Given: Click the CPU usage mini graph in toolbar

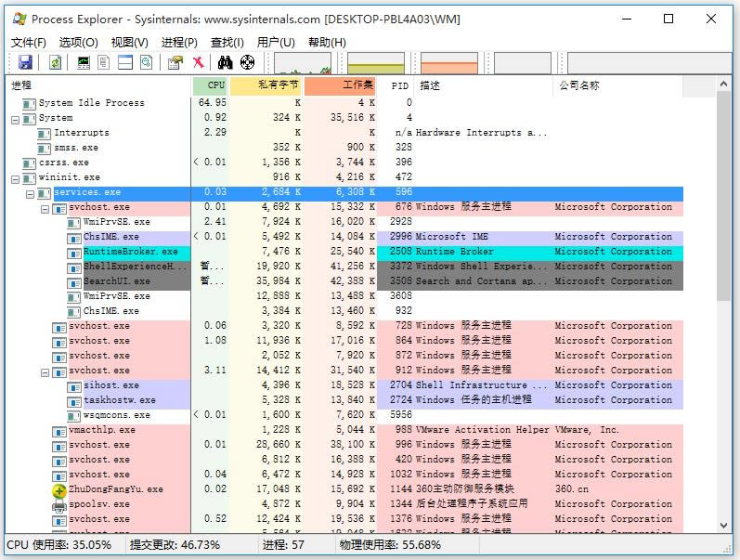Looking at the screenshot, I should click(303, 63).
